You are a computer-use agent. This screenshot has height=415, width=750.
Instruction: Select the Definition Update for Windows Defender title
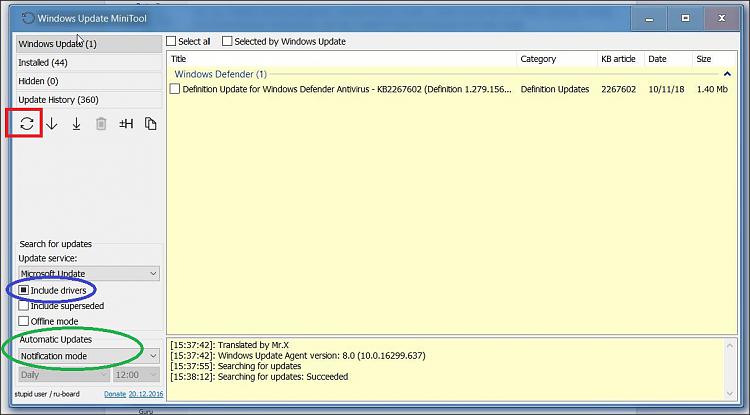(347, 89)
